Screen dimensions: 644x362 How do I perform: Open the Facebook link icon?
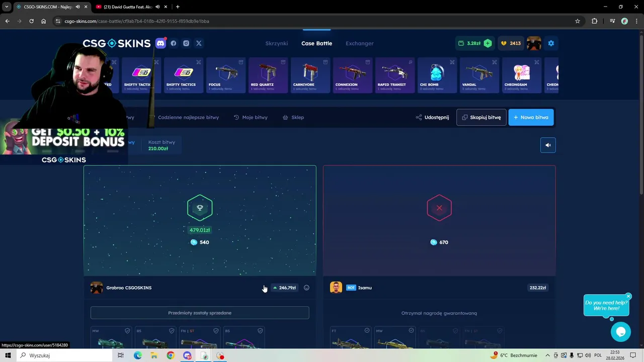point(174,43)
